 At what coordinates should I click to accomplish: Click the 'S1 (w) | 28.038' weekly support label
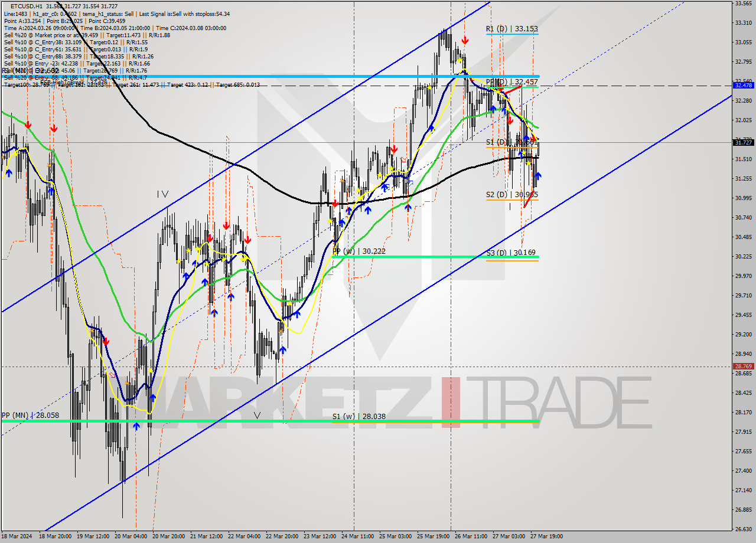pos(359,416)
